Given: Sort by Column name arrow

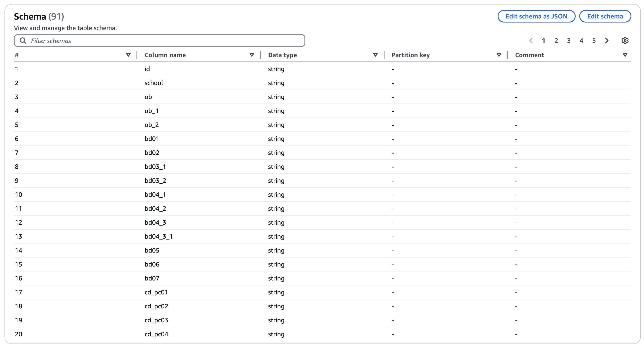Looking at the screenshot, I should click(252, 55).
